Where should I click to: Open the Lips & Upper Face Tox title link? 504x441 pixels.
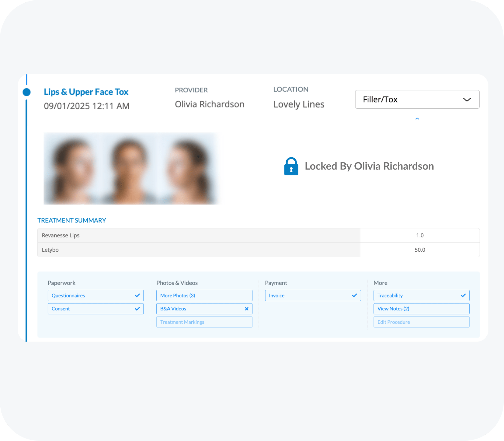(x=86, y=92)
